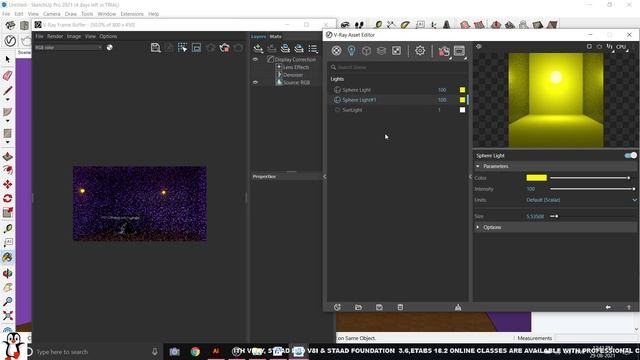Click the create layer icon in Layers panel
Image resolution: width=640 pixels, height=360 pixels.
pyautogui.click(x=258, y=49)
